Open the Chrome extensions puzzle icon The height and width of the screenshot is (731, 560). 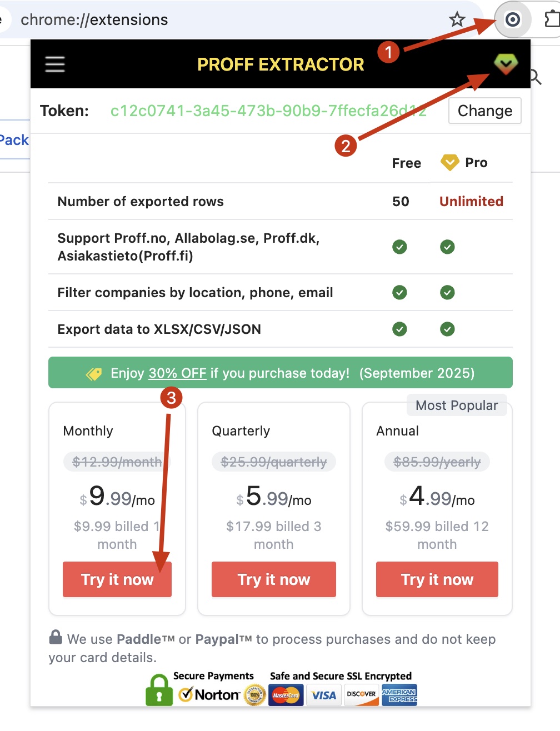tap(552, 20)
